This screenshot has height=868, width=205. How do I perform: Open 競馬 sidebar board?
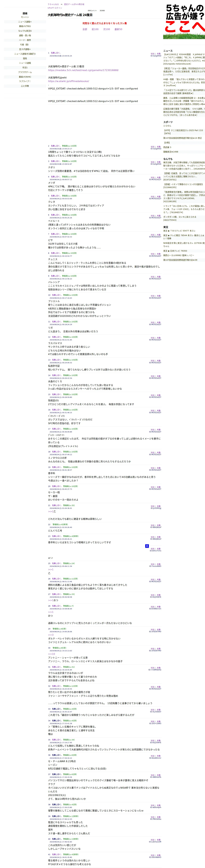click(25, 58)
